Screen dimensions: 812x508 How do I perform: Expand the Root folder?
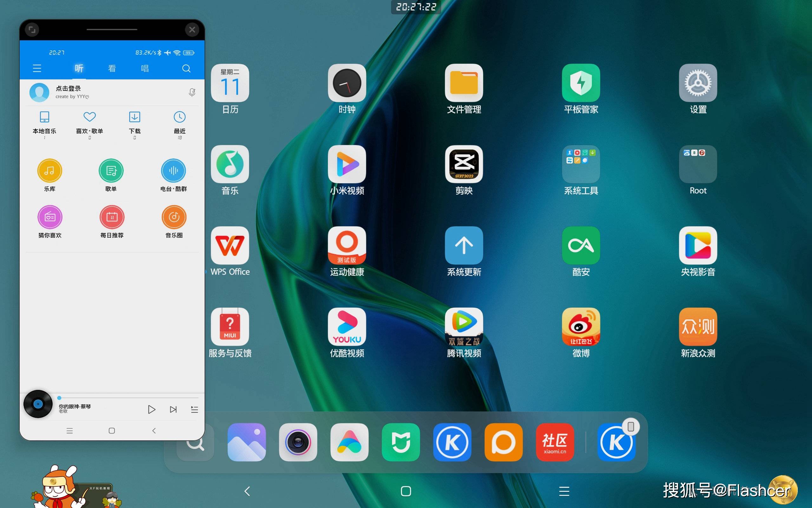pyautogui.click(x=698, y=170)
